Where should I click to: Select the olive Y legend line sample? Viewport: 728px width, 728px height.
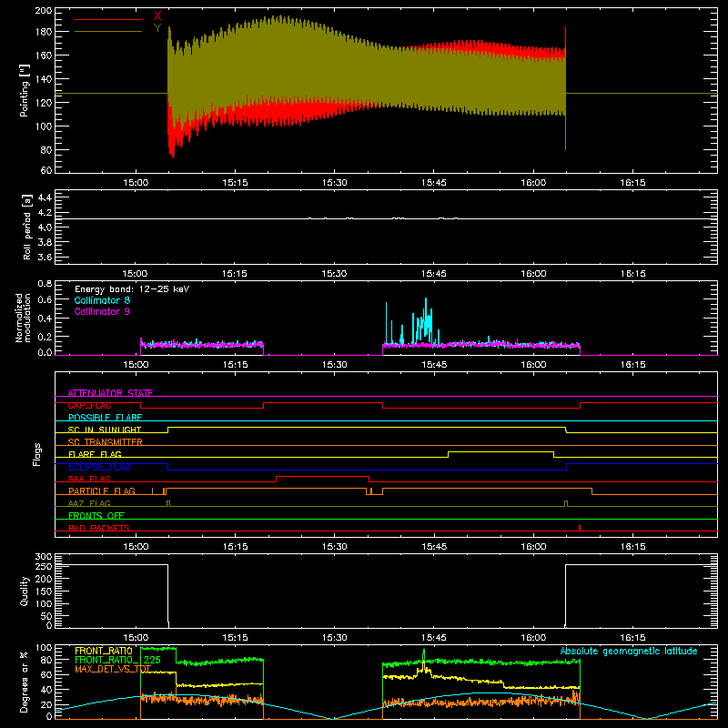[108, 32]
